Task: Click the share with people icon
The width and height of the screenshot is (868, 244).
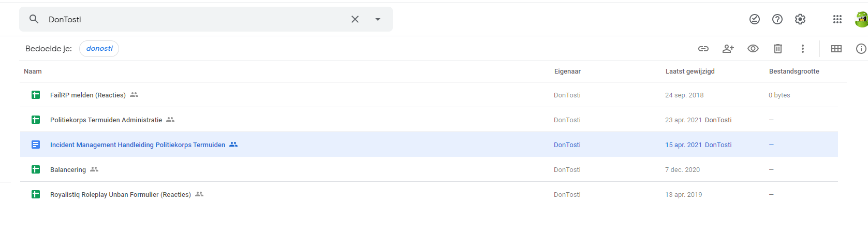Action: tap(728, 49)
